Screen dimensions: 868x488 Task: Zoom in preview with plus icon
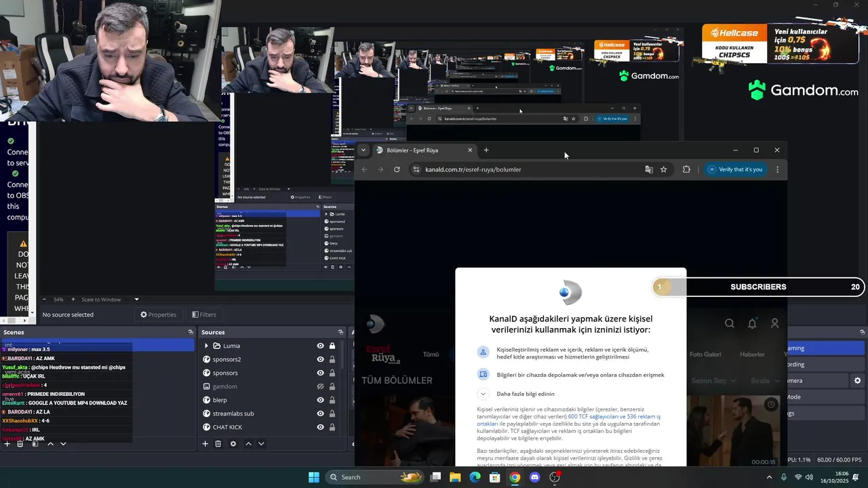[x=73, y=300]
